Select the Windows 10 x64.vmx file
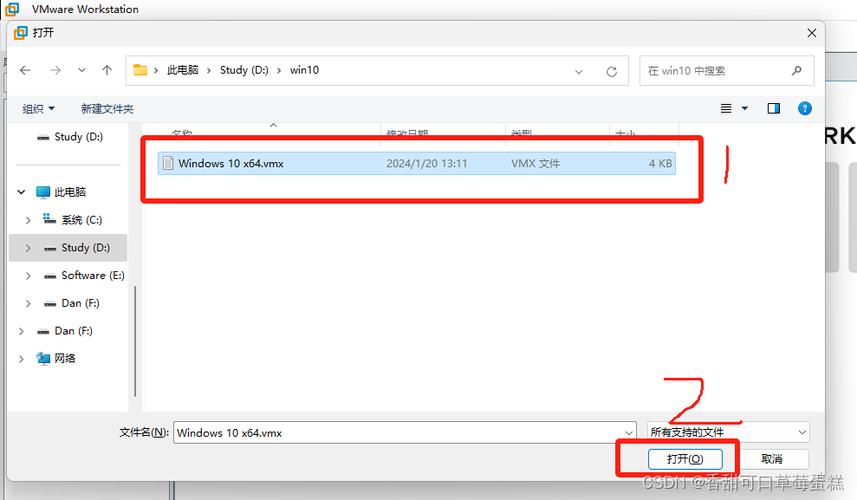This screenshot has width=857, height=500. [x=416, y=163]
